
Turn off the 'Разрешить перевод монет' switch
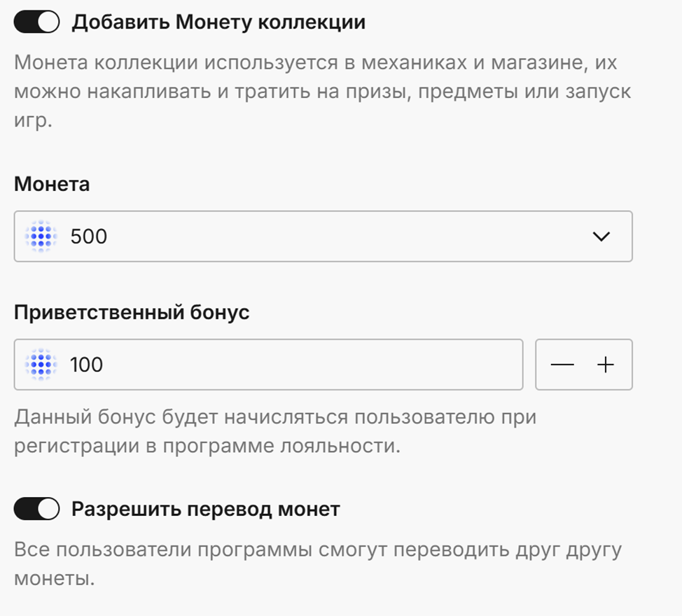point(36,509)
